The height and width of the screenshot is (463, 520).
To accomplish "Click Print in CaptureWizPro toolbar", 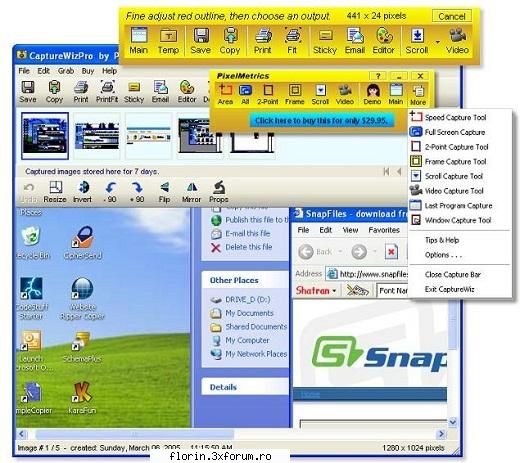I will click(81, 91).
